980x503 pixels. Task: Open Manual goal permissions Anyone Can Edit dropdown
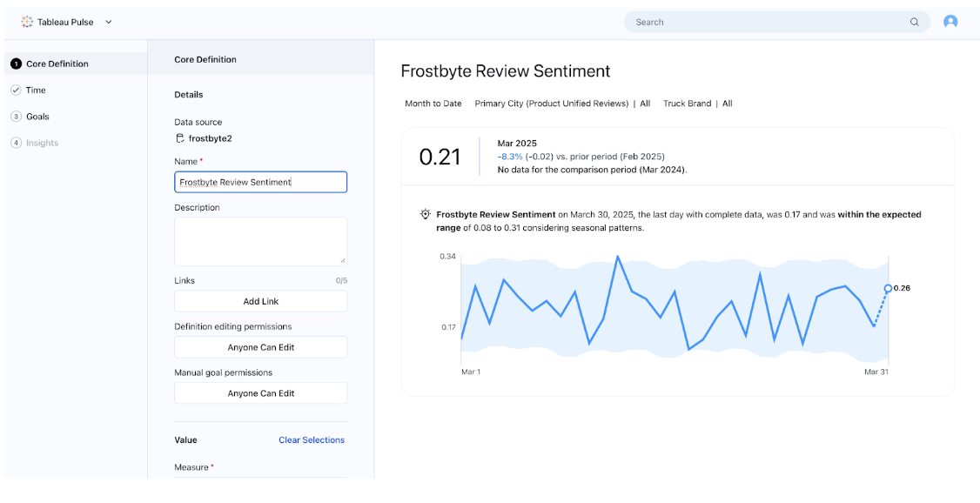point(260,393)
